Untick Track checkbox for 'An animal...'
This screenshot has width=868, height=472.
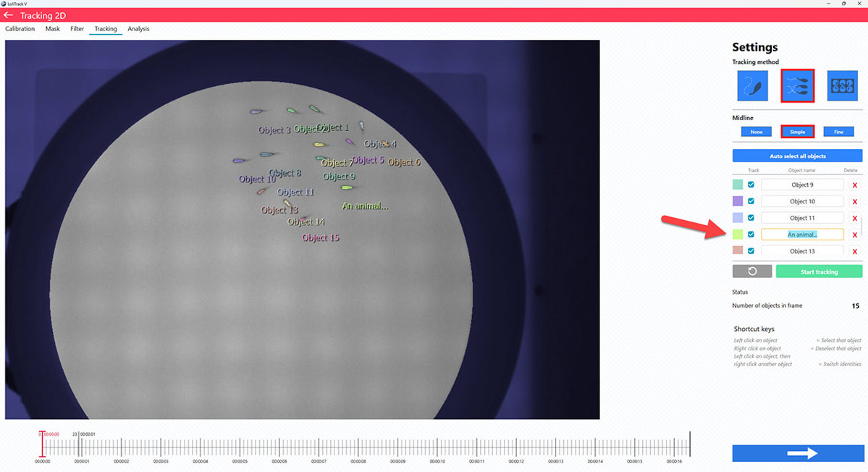(x=751, y=234)
